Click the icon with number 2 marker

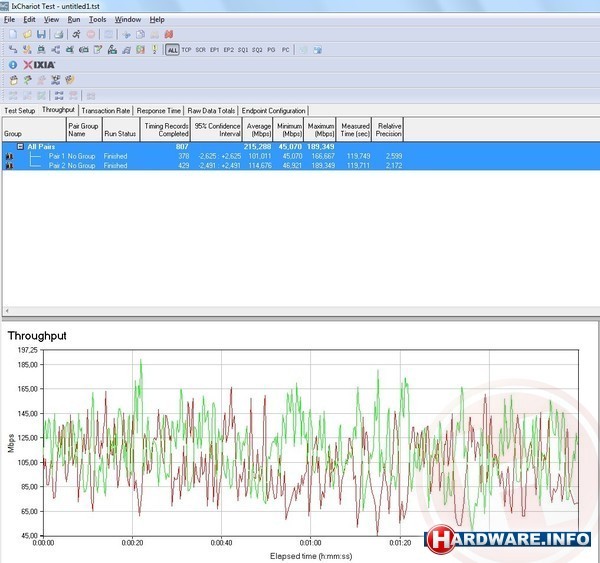pyautogui.click(x=155, y=49)
